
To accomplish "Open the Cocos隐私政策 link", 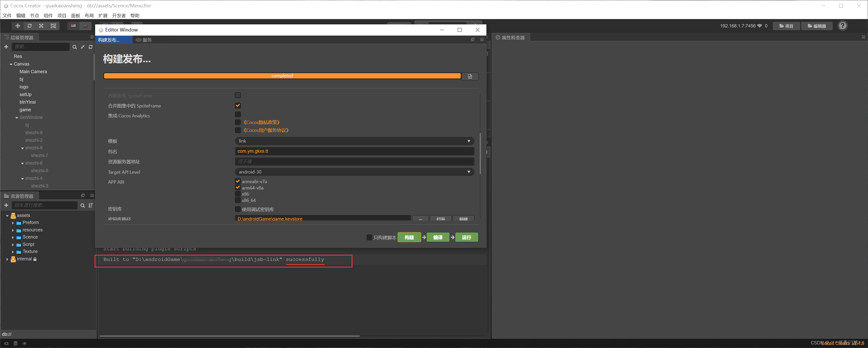I will (x=262, y=122).
